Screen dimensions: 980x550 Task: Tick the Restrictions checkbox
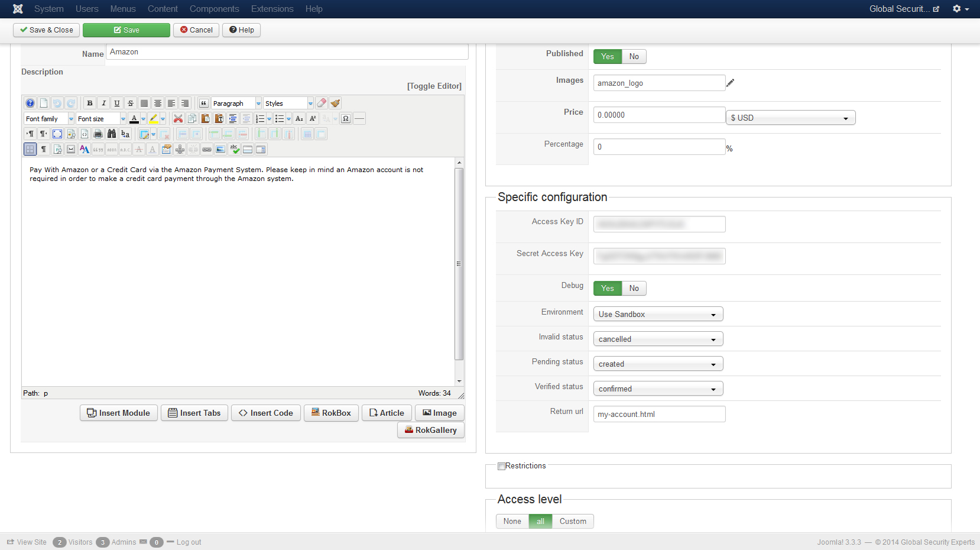point(501,466)
